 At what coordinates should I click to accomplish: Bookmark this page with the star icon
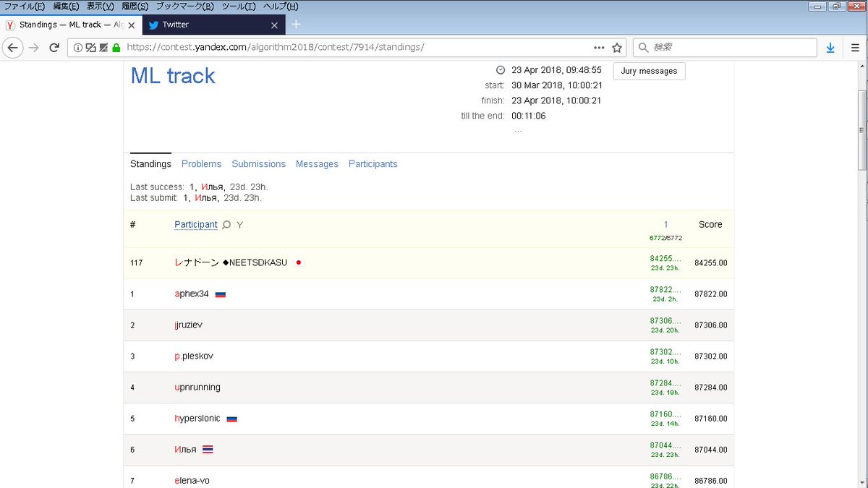[x=617, y=48]
